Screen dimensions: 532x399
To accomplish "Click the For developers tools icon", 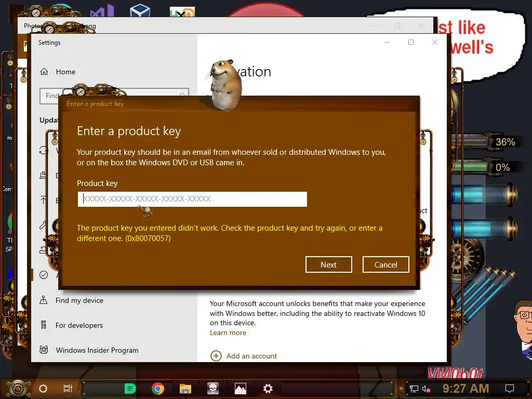I will [44, 325].
